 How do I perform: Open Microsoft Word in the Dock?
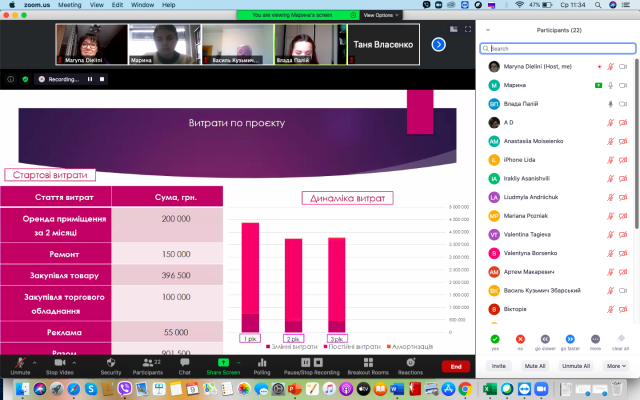pos(397,389)
